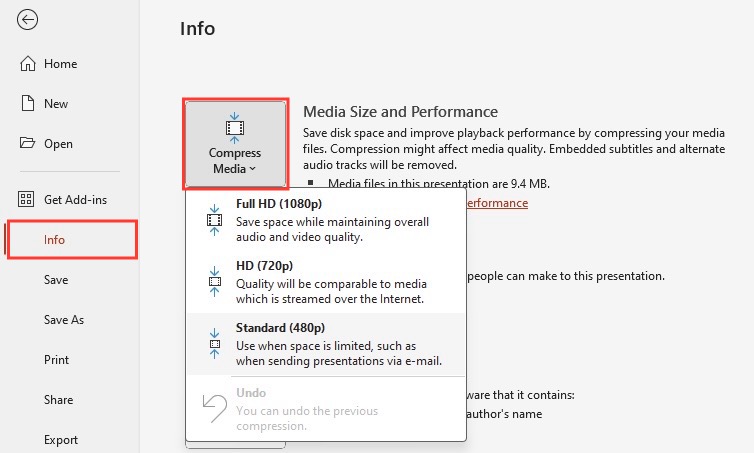The width and height of the screenshot is (754, 453).
Task: Click Export in the sidebar
Action: coord(61,440)
